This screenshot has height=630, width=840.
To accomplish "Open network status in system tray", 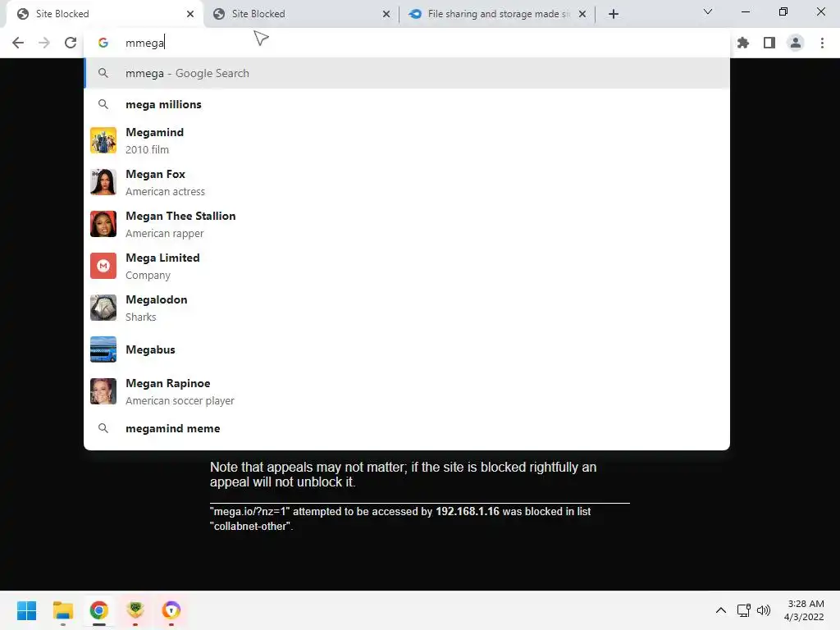I will (x=743, y=610).
